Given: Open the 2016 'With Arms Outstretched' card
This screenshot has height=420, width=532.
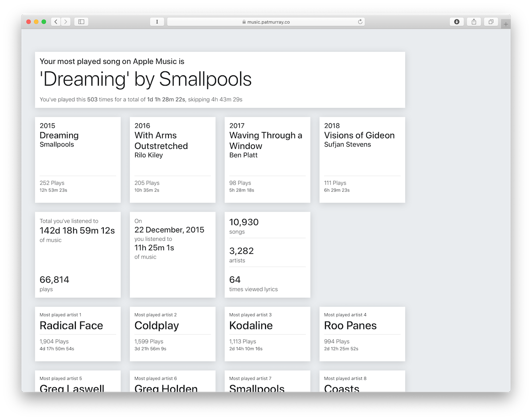Looking at the screenshot, I should 172,160.
